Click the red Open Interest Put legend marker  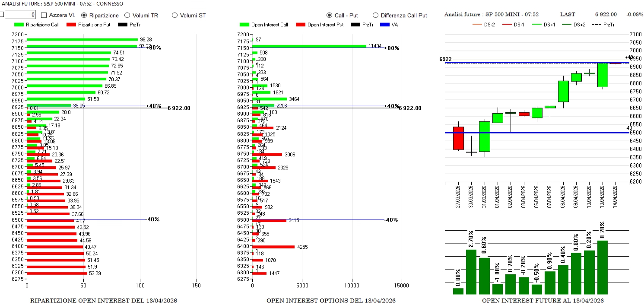tap(301, 25)
